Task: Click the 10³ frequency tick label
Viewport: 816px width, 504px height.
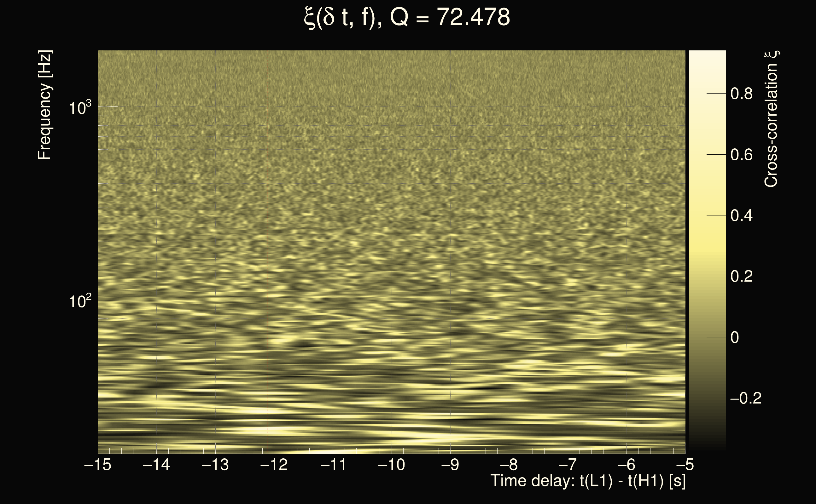Action: (x=80, y=107)
